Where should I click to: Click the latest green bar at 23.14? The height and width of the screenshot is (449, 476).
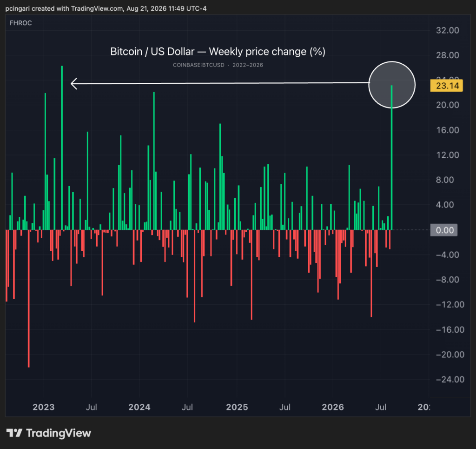coord(391,158)
